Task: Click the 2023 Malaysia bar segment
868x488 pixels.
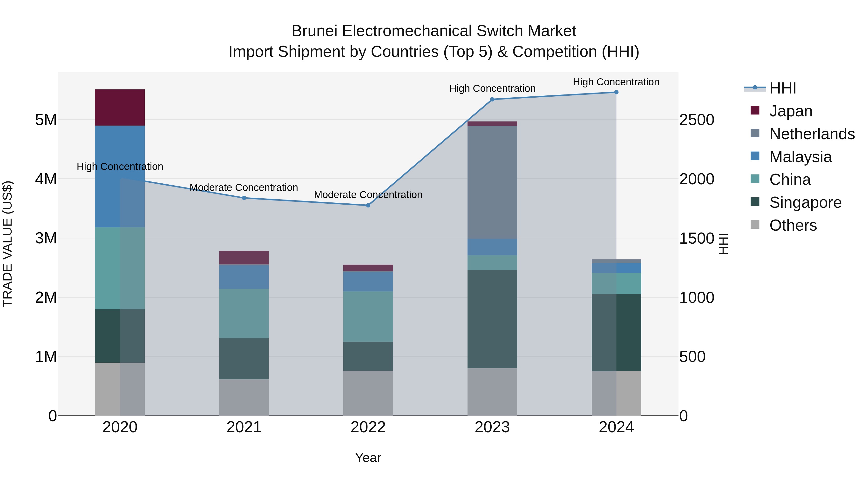Action: pos(492,247)
